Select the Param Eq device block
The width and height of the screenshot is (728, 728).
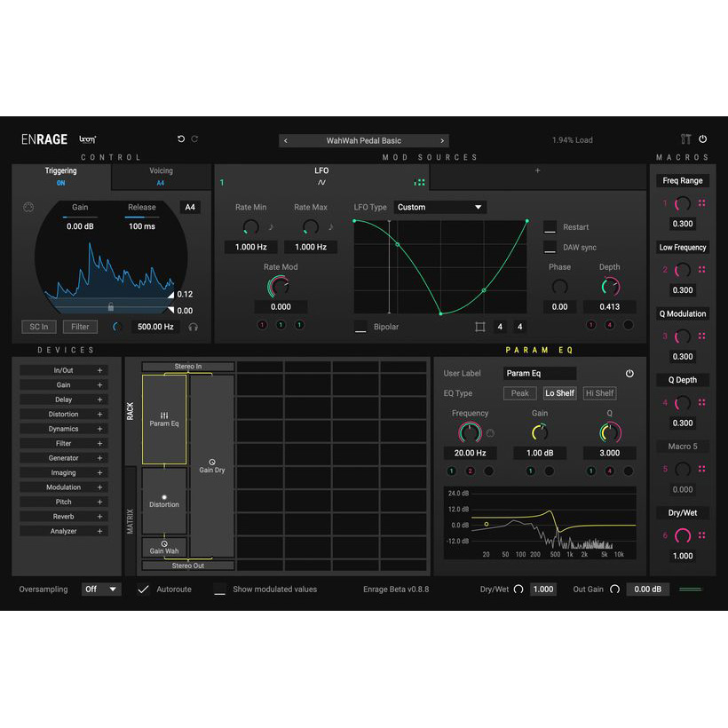pyautogui.click(x=164, y=419)
